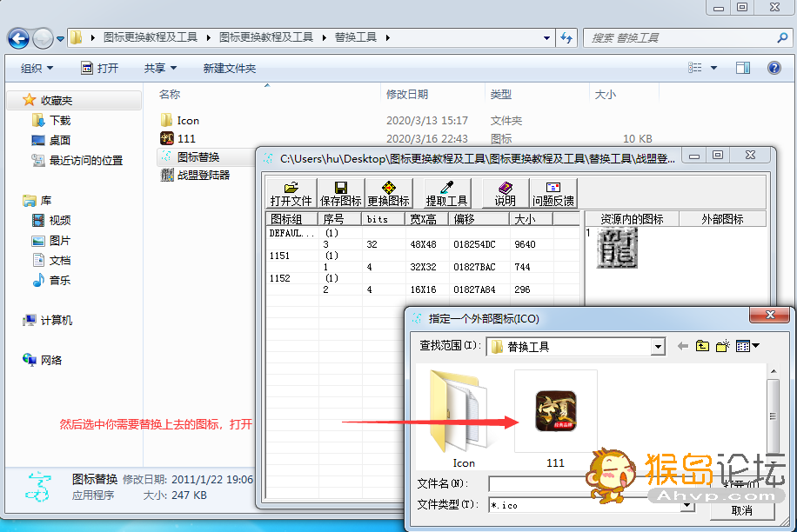Select 库 in navigation pane
This screenshot has width=797, height=532.
[46, 201]
